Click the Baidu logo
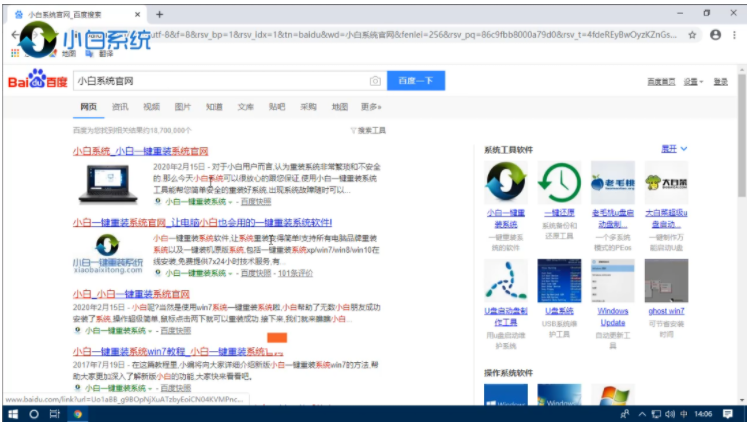Viewport: 753px width, 430px height. [x=35, y=80]
